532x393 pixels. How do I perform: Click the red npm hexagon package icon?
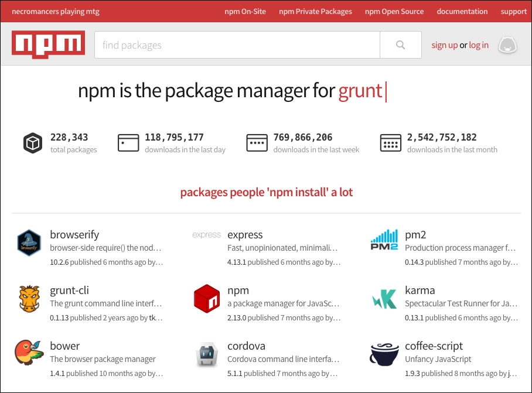pos(206,299)
